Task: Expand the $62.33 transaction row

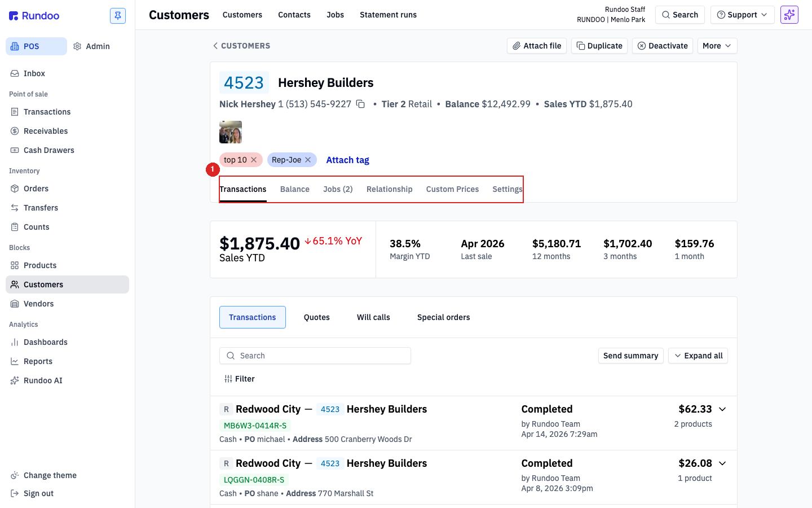Action: [x=722, y=409]
